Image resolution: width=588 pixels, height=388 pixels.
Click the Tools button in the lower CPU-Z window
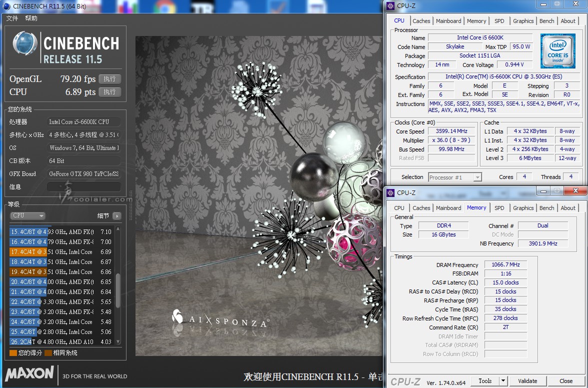point(485,381)
